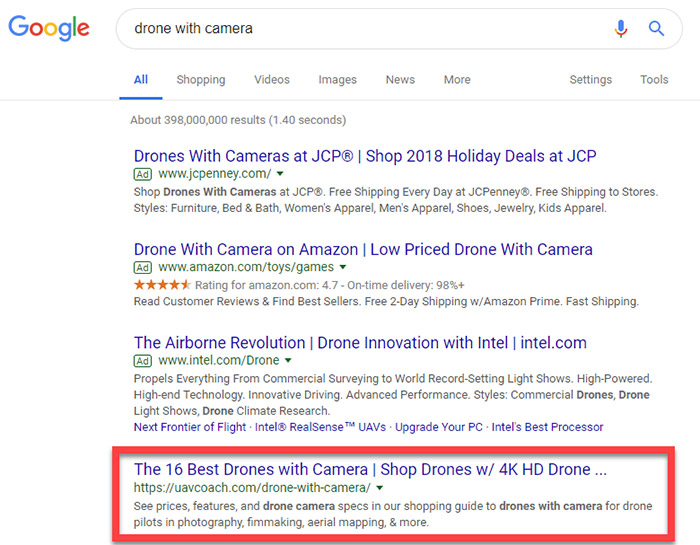Image resolution: width=700 pixels, height=545 pixels.
Task: Open 'Drone With Camera on Amazon' ad title
Action: click(363, 250)
